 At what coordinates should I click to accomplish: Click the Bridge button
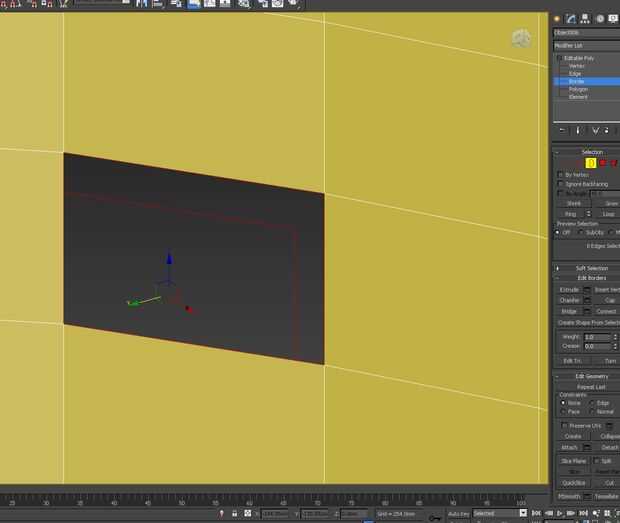569,312
